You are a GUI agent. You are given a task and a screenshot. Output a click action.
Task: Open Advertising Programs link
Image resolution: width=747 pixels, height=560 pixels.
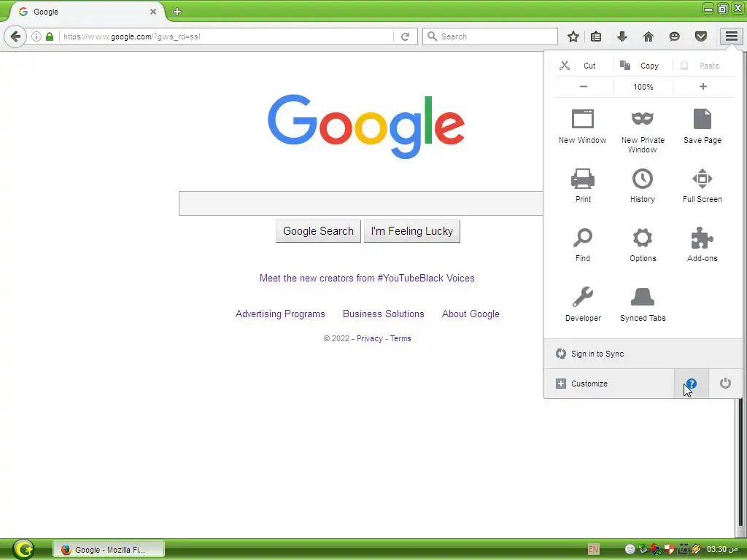(280, 314)
